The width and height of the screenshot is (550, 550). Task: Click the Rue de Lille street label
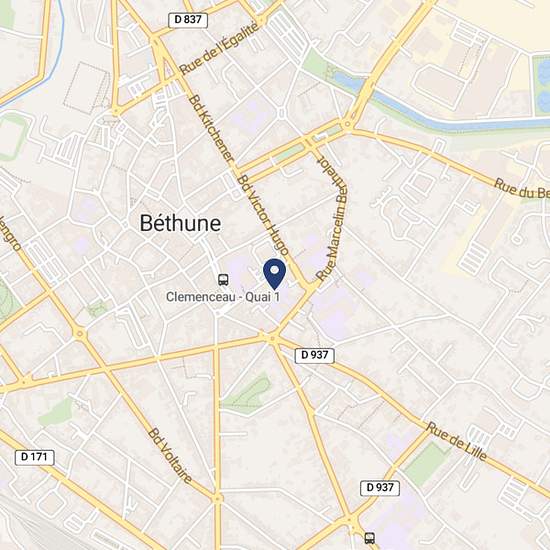coord(456,442)
